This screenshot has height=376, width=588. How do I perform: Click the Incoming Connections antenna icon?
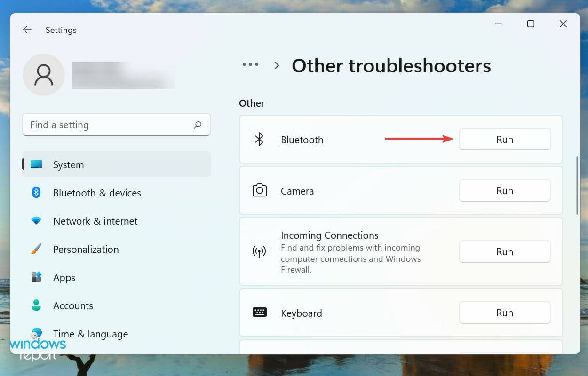click(259, 252)
